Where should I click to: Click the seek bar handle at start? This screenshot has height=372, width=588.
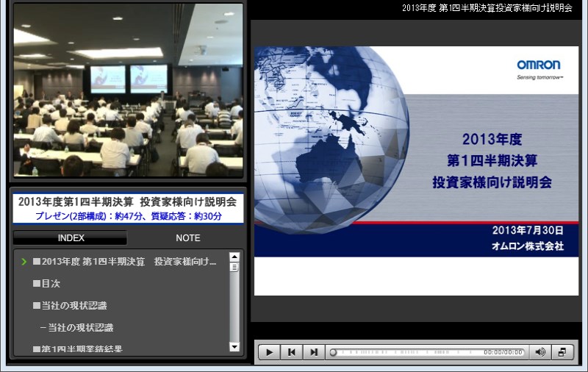[333, 352]
